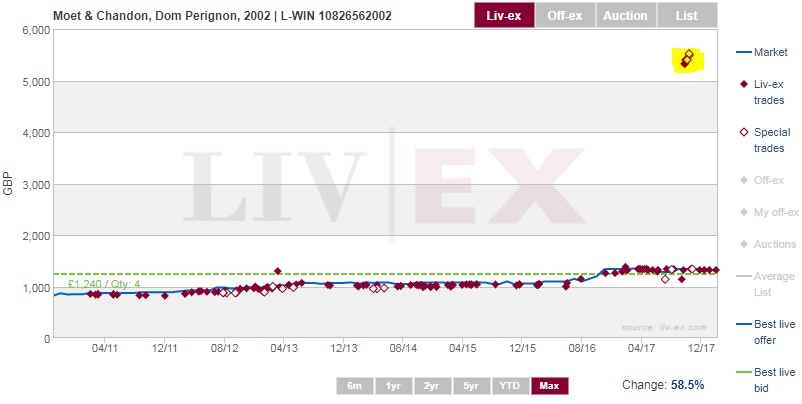
Task: Choose the 5yr time range
Action: pyautogui.click(x=471, y=386)
